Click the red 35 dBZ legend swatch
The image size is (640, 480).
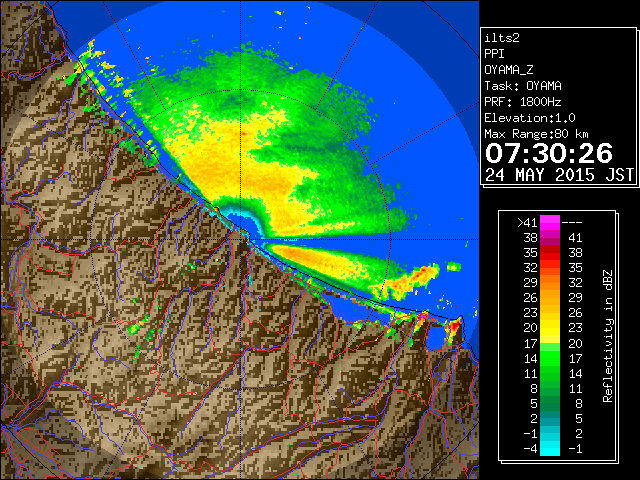click(x=550, y=253)
